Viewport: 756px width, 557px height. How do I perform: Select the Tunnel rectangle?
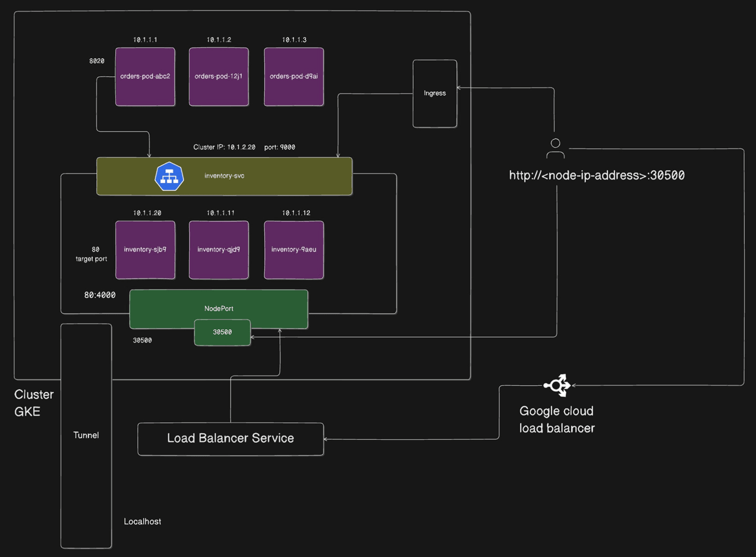[86, 435]
